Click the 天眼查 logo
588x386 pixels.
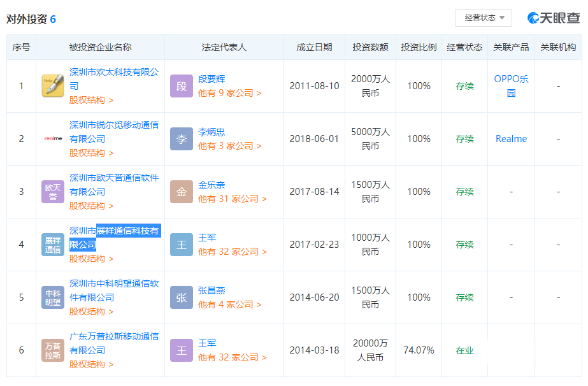coord(553,18)
